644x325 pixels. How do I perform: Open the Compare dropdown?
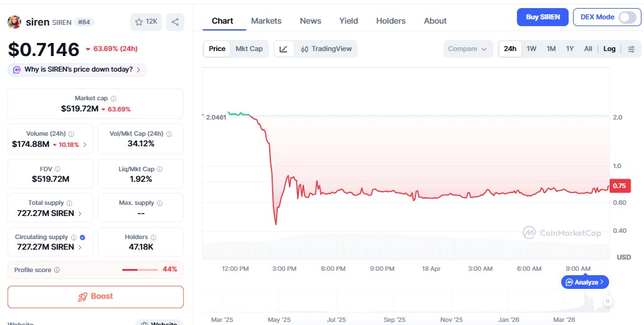click(468, 49)
